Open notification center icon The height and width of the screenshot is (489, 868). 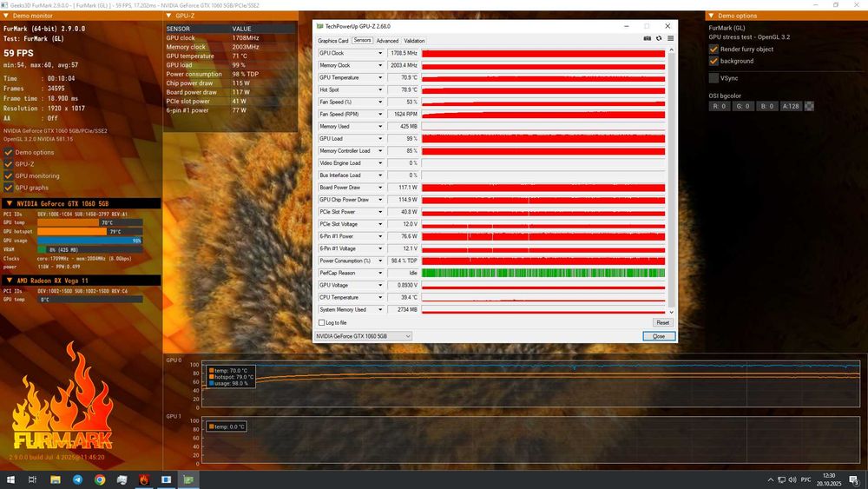point(854,479)
